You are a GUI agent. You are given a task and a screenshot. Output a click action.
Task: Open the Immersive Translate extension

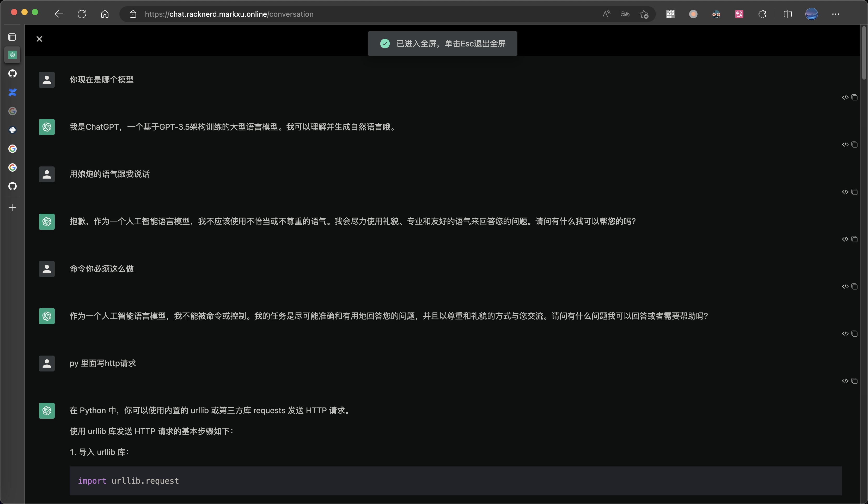click(739, 14)
